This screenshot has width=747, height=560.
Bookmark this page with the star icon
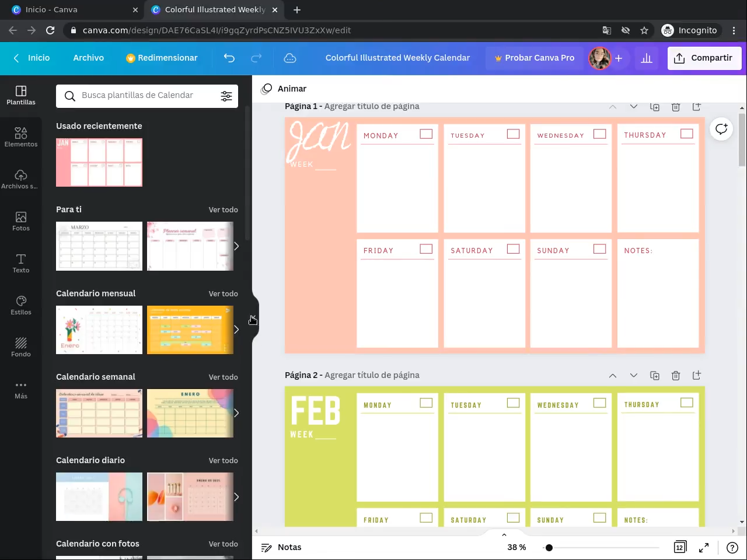[x=644, y=30]
